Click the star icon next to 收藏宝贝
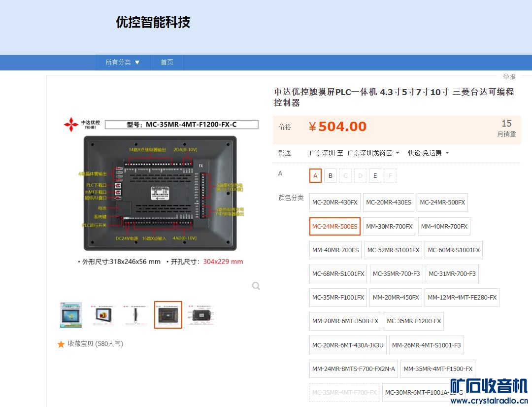Image resolution: width=532 pixels, height=407 pixels. pos(61,344)
